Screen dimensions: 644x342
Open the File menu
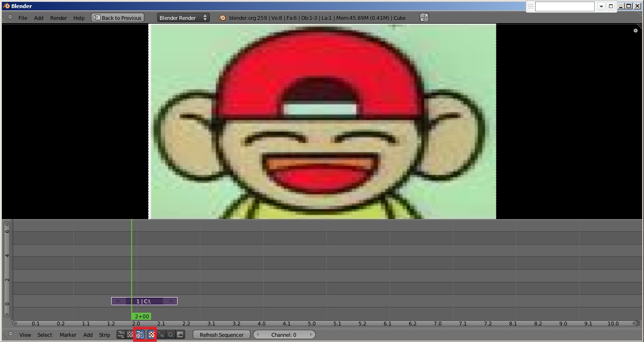coord(23,18)
